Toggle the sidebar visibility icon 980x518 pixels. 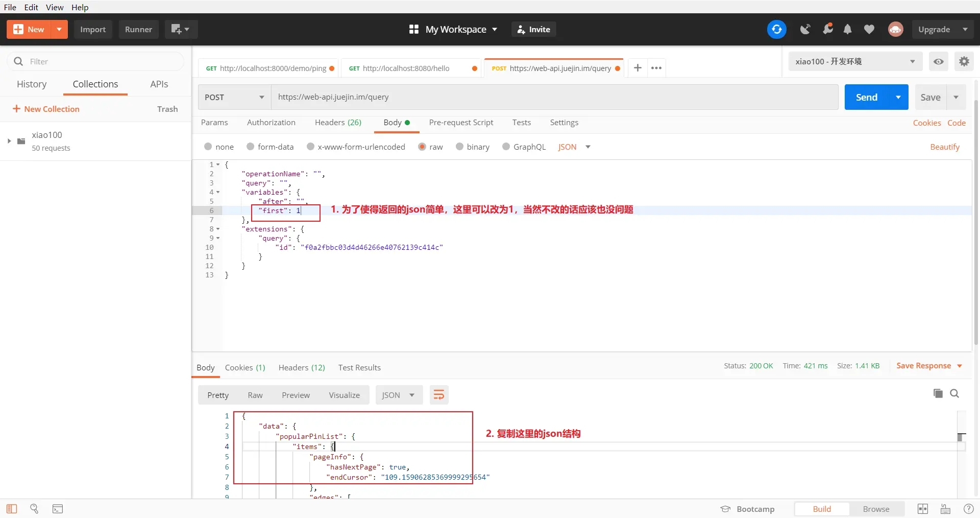(12, 509)
